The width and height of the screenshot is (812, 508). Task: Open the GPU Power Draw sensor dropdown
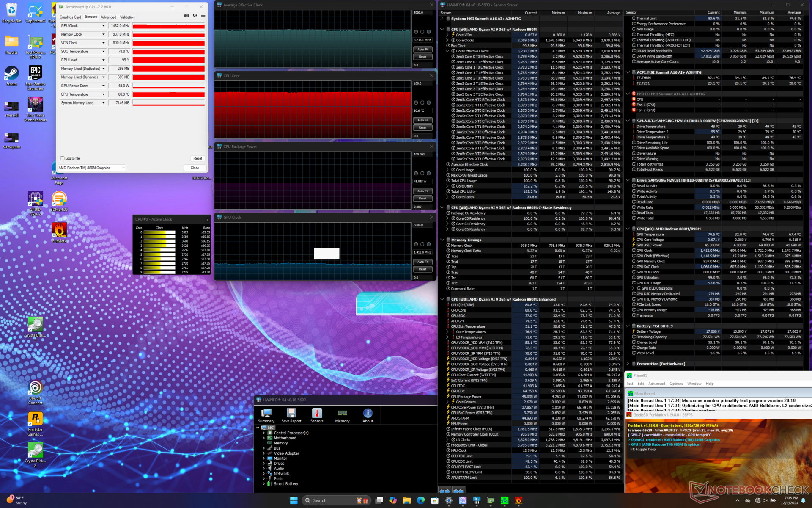pyautogui.click(x=103, y=86)
